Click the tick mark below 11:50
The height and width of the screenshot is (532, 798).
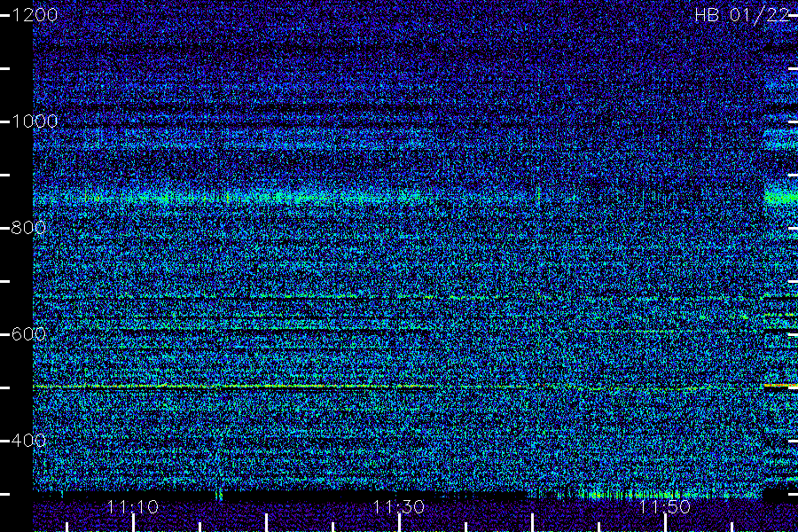665,523
